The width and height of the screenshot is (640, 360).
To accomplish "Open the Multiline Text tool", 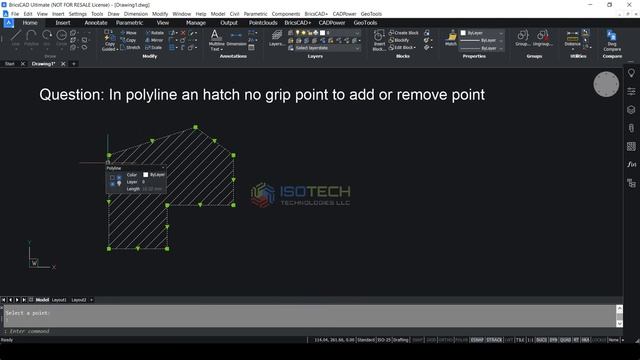I will click(216, 40).
